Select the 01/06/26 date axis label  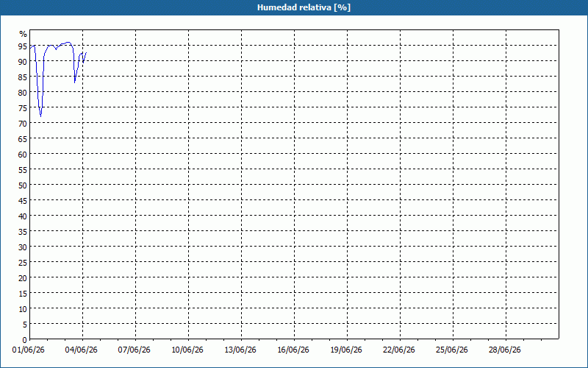pyautogui.click(x=29, y=350)
